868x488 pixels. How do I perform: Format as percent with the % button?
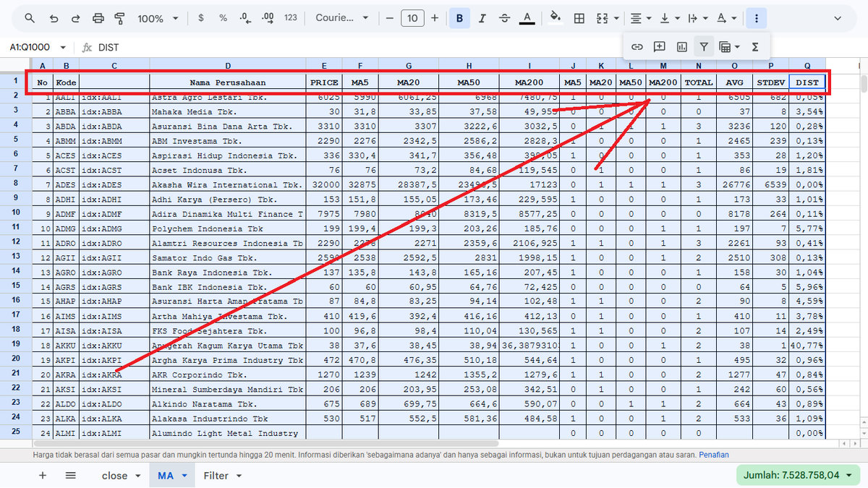[223, 18]
